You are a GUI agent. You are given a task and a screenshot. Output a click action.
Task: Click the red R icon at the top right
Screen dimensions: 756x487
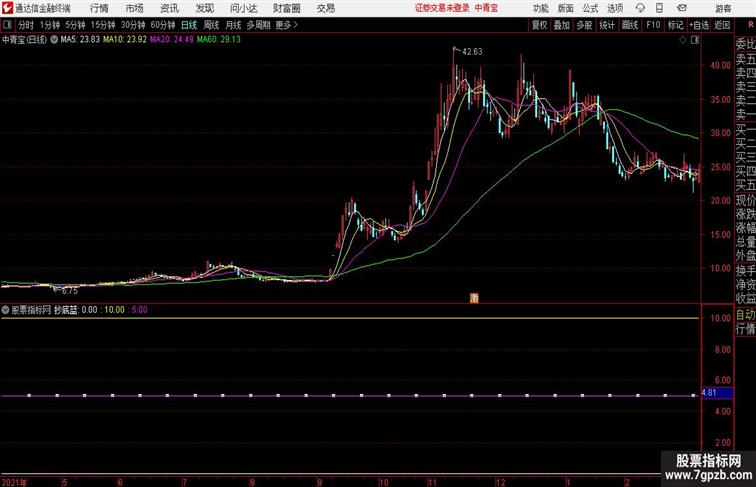click(751, 25)
